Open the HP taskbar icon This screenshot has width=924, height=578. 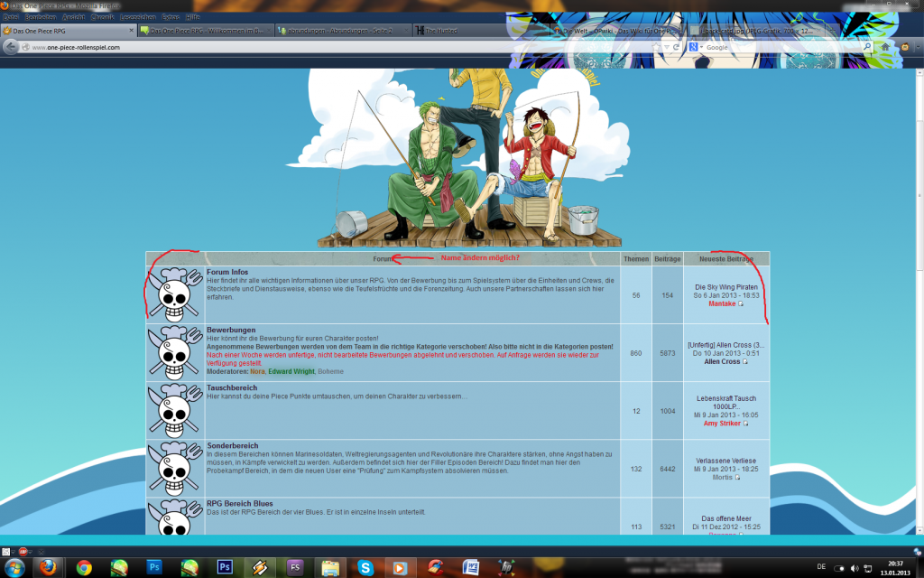tap(505, 567)
